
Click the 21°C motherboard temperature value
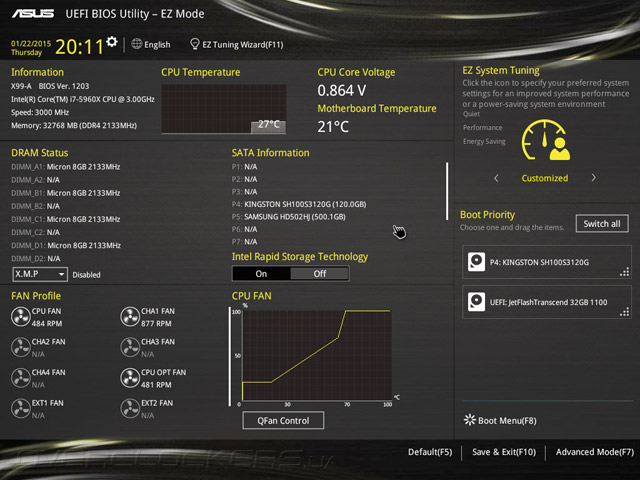(333, 127)
